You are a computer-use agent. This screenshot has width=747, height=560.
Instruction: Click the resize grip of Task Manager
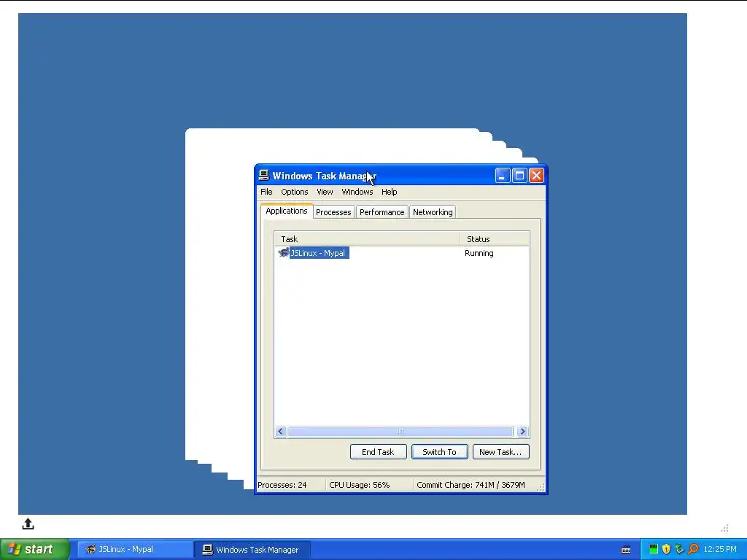click(541, 487)
